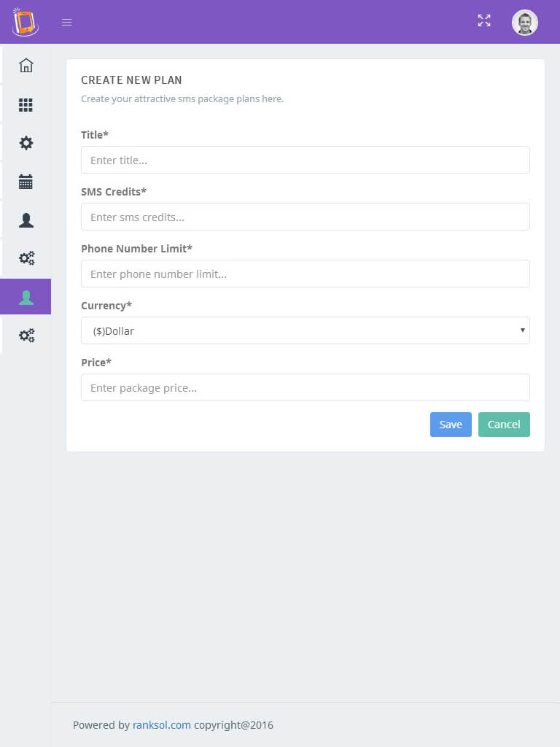Screen dimensions: 560x747
Task: Toggle the sidebar with hamburger menu
Action: 67,22
